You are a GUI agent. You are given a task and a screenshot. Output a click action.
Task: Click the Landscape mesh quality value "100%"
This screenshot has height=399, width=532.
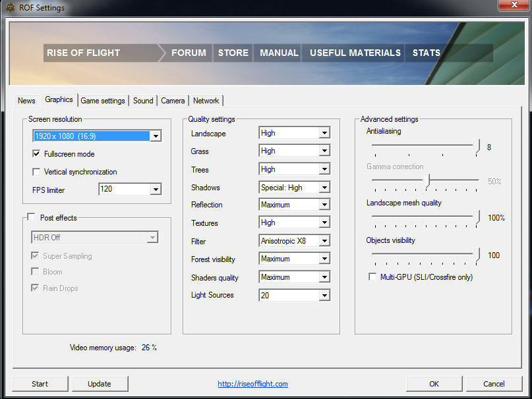click(496, 218)
